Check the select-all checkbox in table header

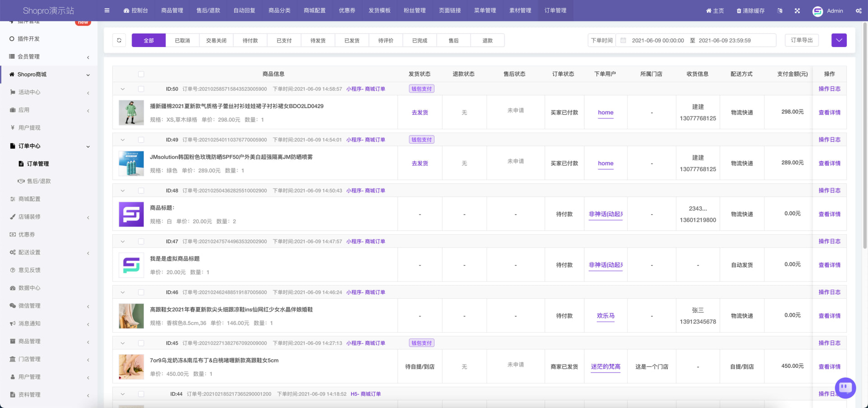[x=141, y=74]
